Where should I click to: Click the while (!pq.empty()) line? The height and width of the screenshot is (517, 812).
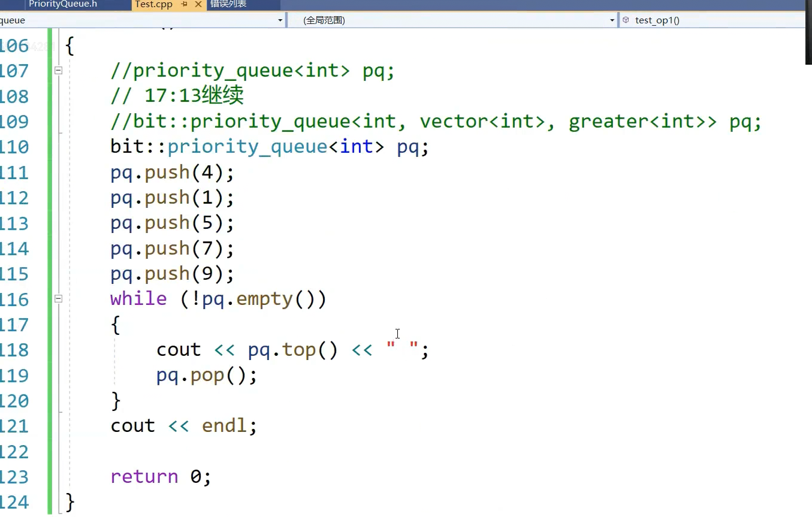click(x=218, y=299)
